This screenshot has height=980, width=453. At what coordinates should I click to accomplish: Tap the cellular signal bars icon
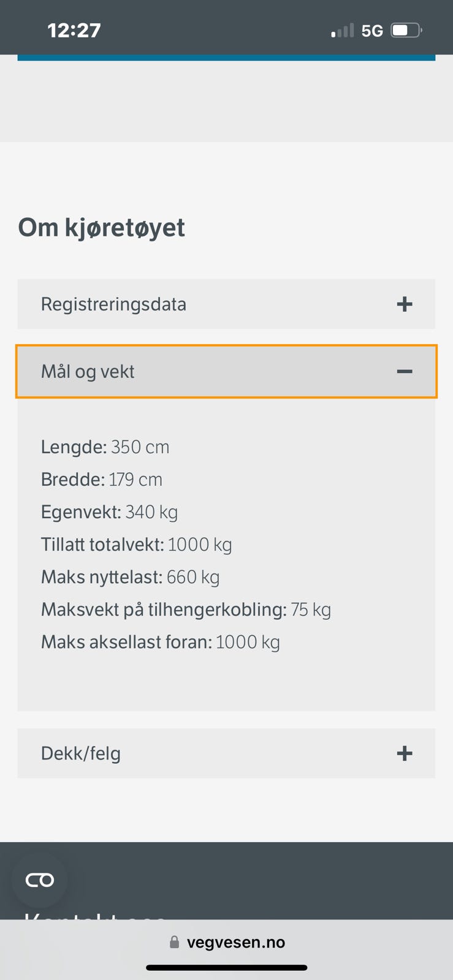(x=342, y=31)
